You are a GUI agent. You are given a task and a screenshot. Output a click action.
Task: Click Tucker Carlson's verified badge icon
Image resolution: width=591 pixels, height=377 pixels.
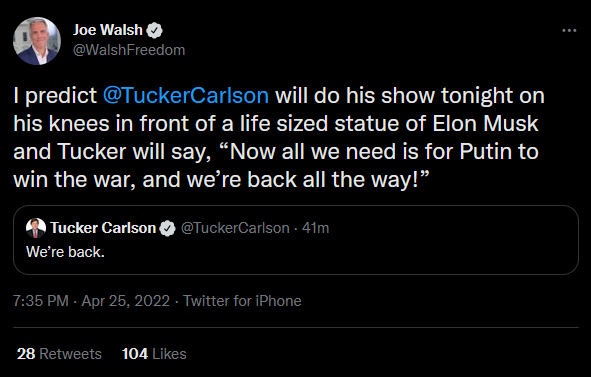click(x=167, y=228)
